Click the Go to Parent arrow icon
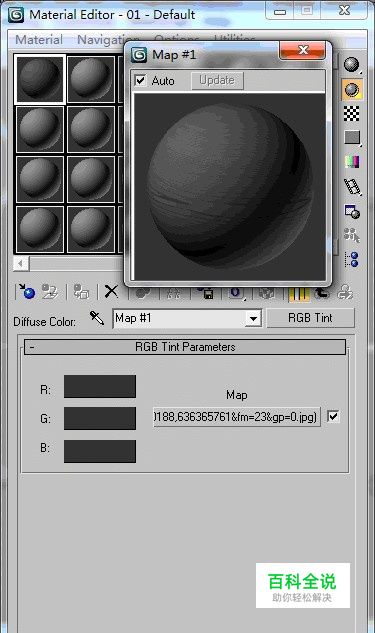375x633 pixels. 322,293
